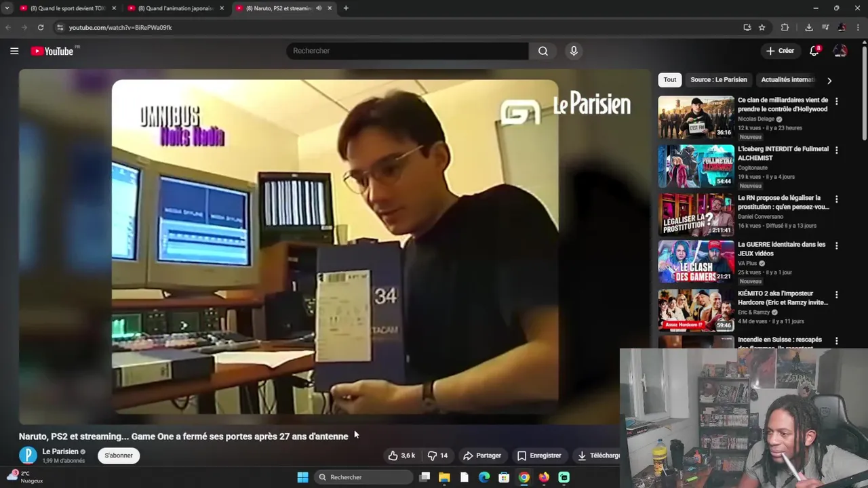Screen dimensions: 868x488
Task: Go forward with the browser forward arrow
Action: click(24, 27)
